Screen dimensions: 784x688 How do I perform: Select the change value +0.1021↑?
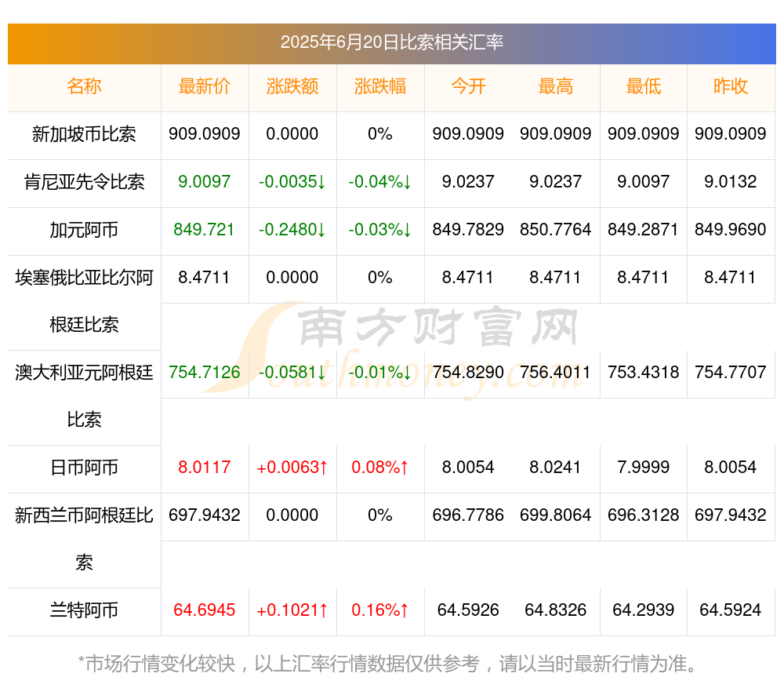[292, 610]
